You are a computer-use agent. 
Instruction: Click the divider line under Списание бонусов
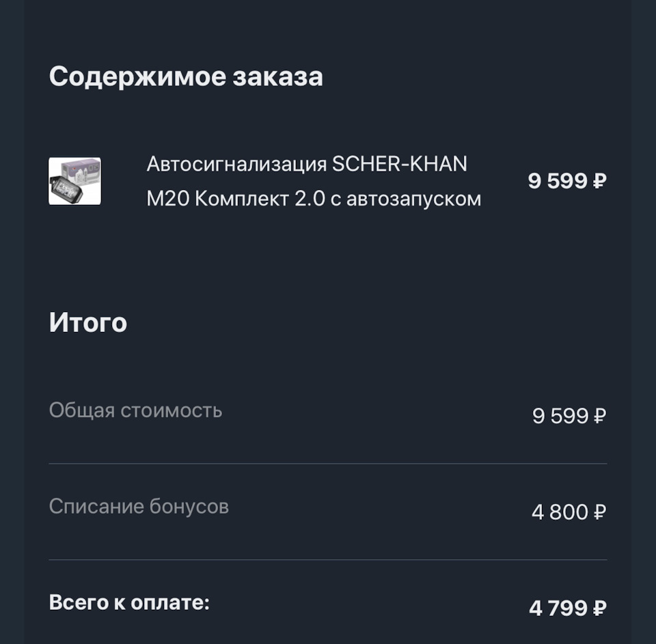[x=328, y=560]
